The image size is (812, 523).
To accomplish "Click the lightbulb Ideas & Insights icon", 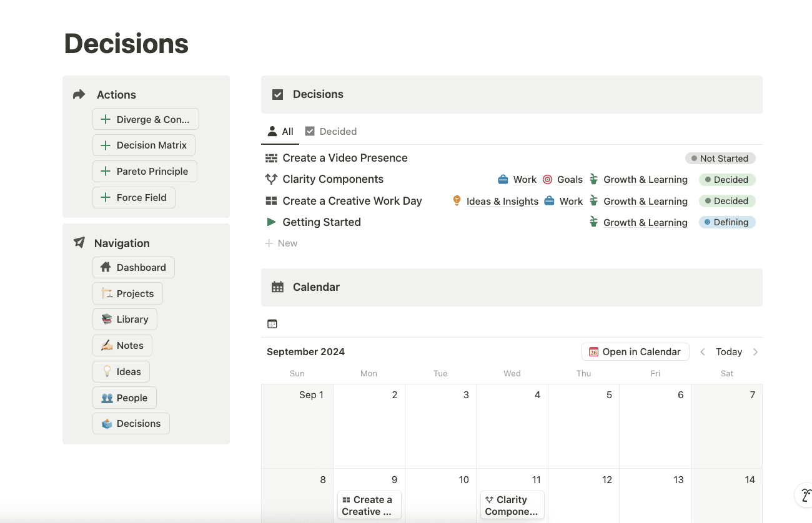I will click(x=457, y=201).
